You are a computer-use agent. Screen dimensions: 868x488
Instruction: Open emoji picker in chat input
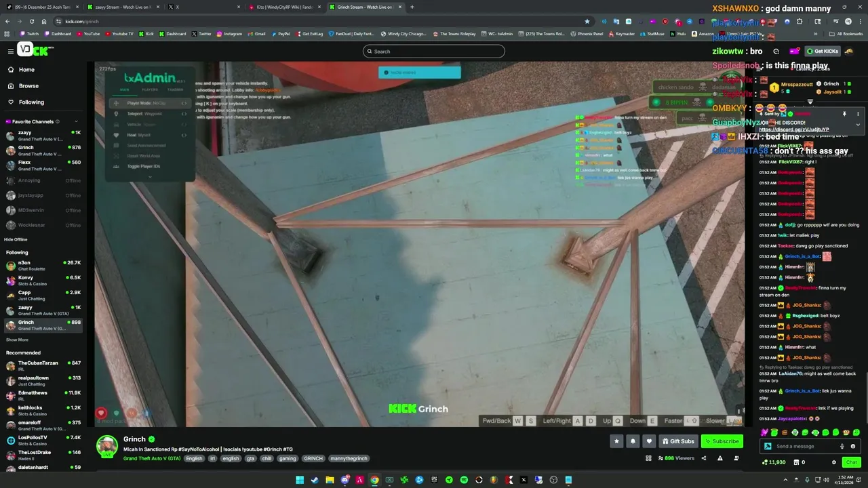852,446
